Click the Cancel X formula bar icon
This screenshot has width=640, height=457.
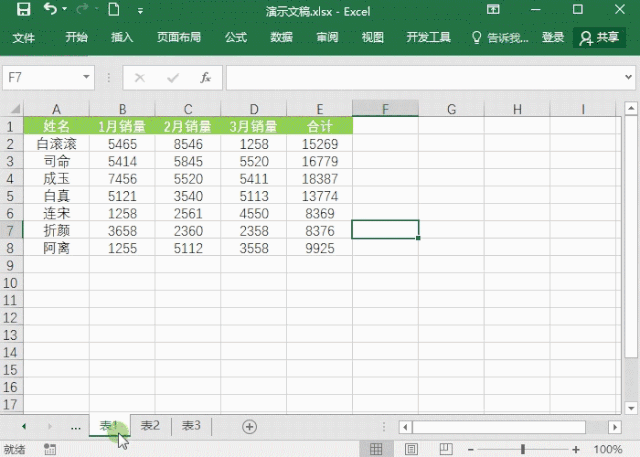(x=140, y=78)
